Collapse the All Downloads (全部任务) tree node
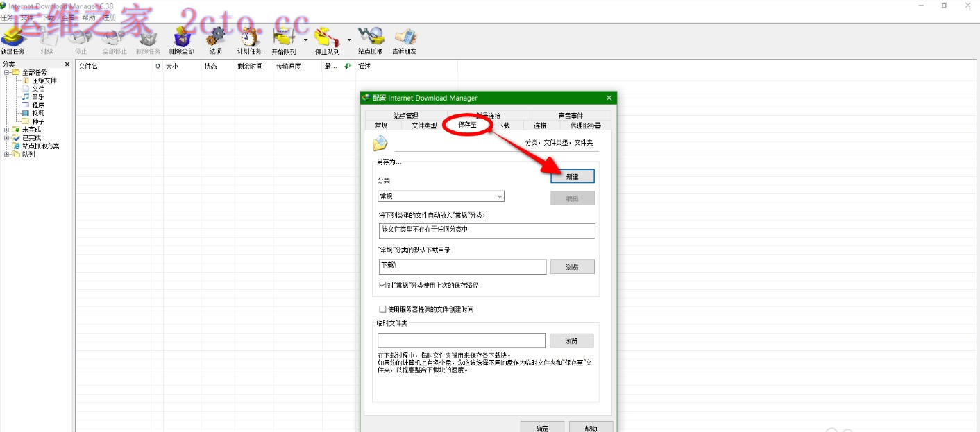Screen dimensions: 980x432 point(6,72)
